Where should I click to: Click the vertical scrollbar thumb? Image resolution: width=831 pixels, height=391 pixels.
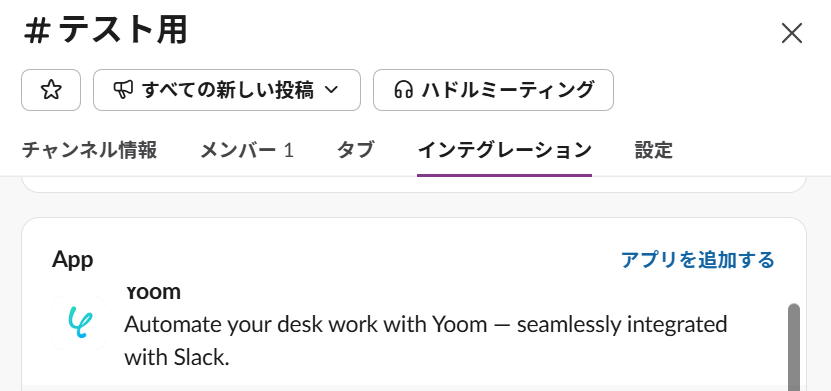(793, 347)
